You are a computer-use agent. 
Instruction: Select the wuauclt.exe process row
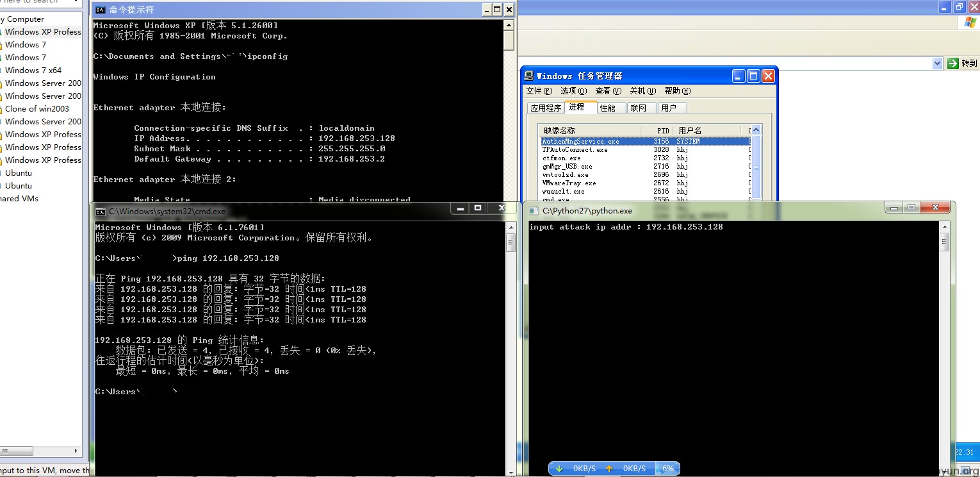[x=645, y=191]
